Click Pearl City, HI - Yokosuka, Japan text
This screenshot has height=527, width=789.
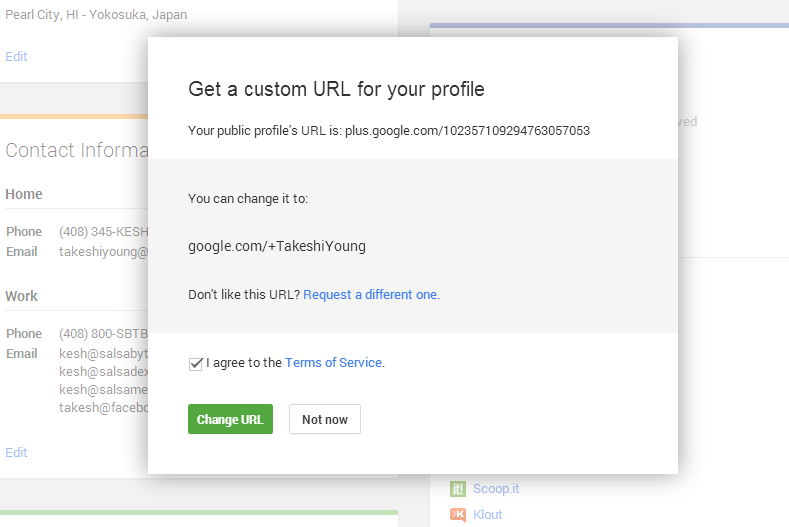pyautogui.click(x=96, y=15)
